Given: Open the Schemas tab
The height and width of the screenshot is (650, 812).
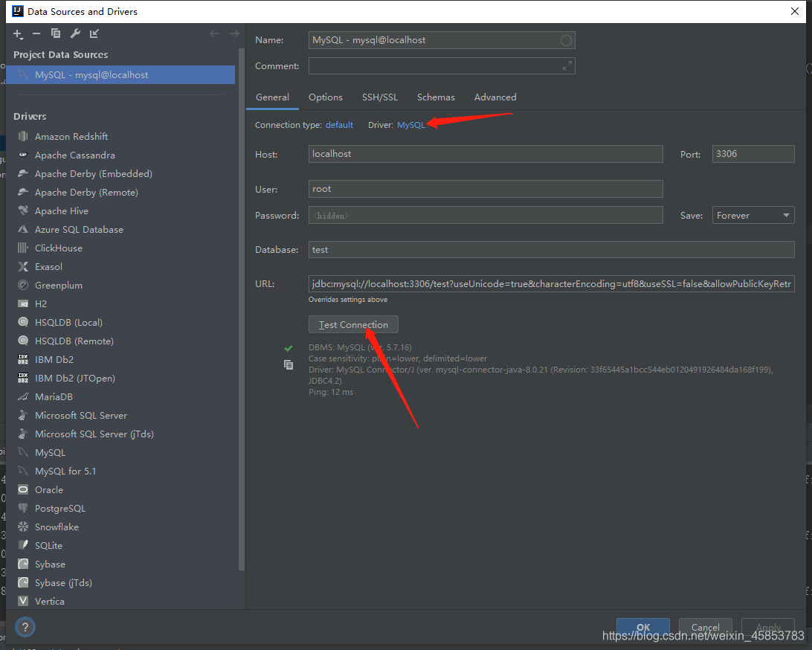Looking at the screenshot, I should point(436,97).
